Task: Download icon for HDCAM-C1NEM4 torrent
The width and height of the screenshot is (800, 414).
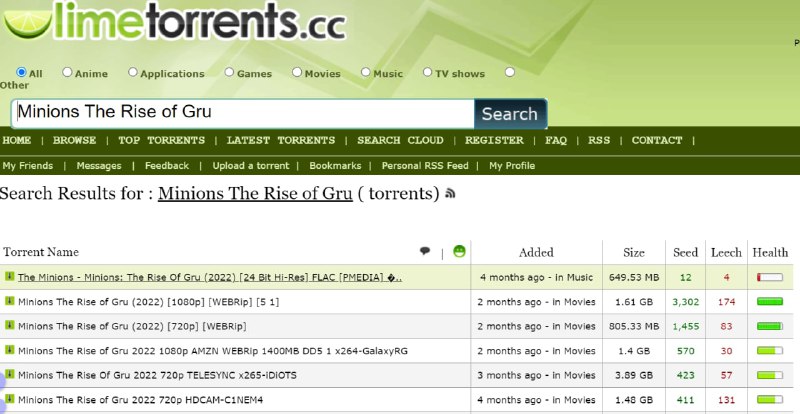Action: click(x=10, y=399)
